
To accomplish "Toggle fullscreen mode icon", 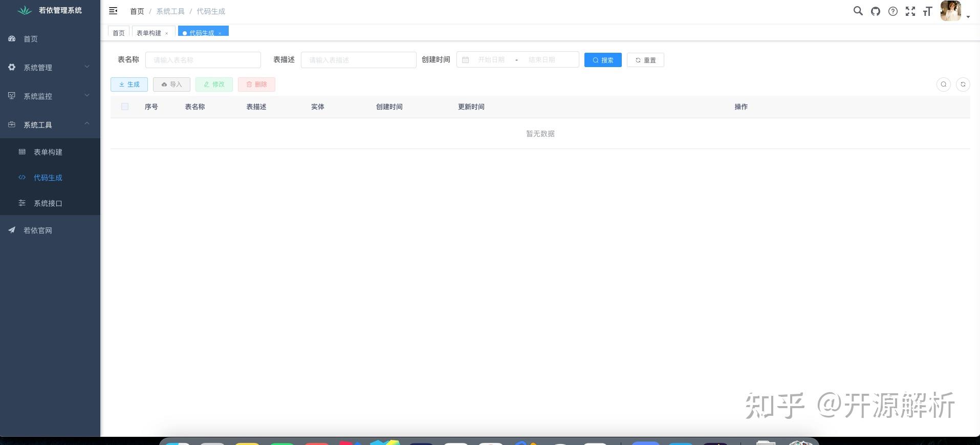I will tap(910, 11).
